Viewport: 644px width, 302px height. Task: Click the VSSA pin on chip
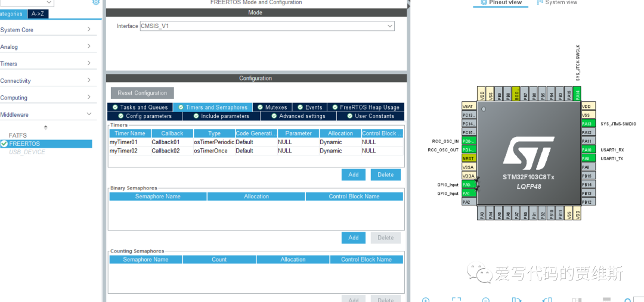469,167
